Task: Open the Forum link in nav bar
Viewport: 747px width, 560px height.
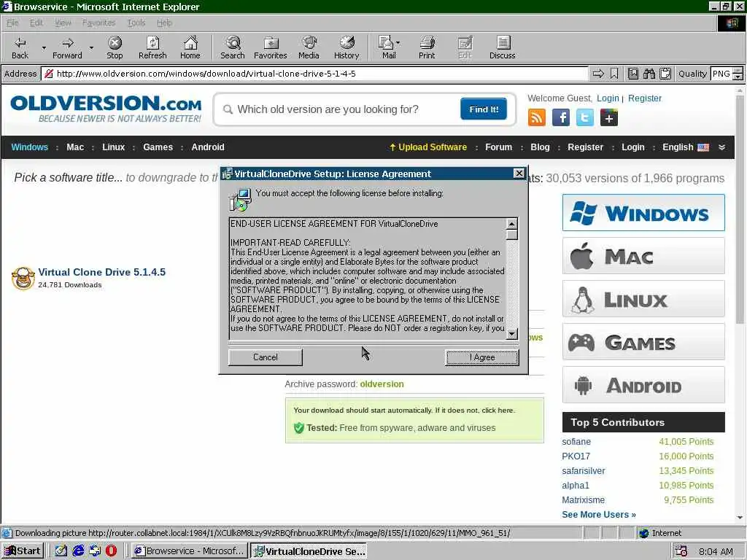Action: (498, 147)
